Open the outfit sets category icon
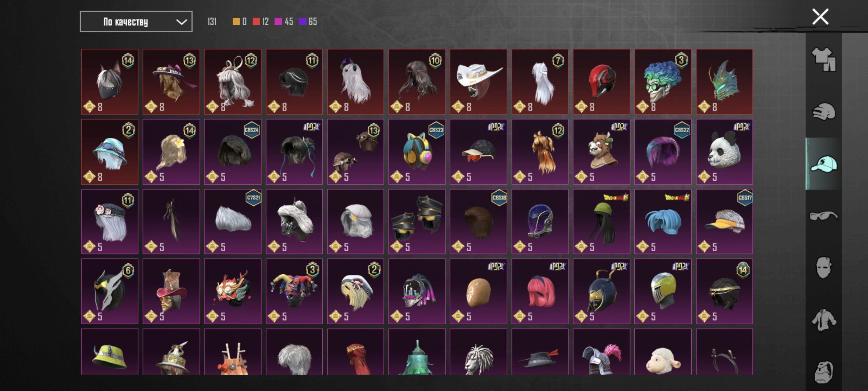Viewport: 868px width, 391px height. [x=824, y=59]
